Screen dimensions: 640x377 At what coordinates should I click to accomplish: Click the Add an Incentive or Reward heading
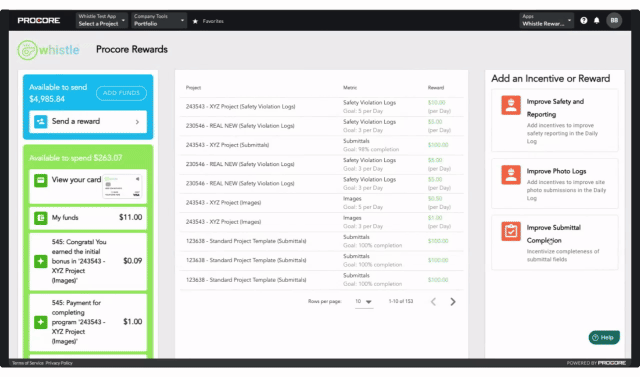(x=551, y=79)
